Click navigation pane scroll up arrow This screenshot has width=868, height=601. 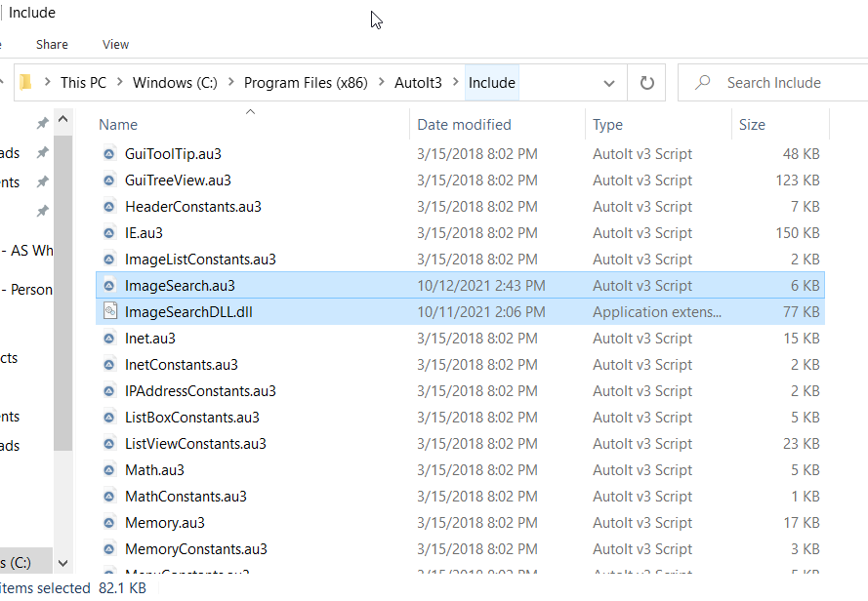(63, 119)
